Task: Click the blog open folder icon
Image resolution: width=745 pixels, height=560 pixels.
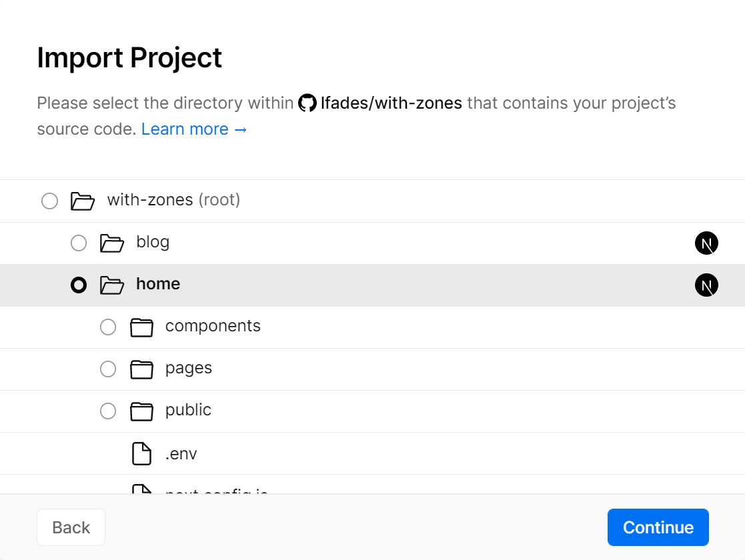Action: pos(111,243)
